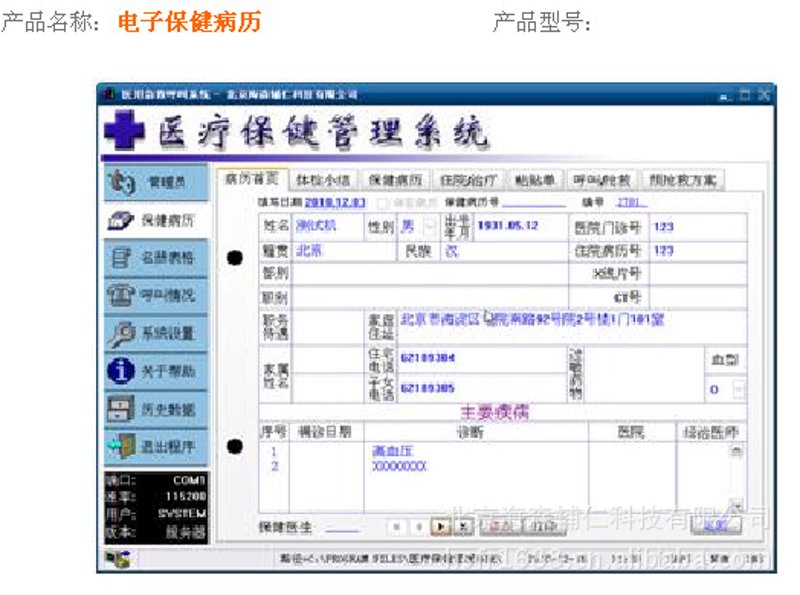This screenshot has width=800, height=595.
Task: Click 退出程序 with the door icon
Action: point(156,447)
